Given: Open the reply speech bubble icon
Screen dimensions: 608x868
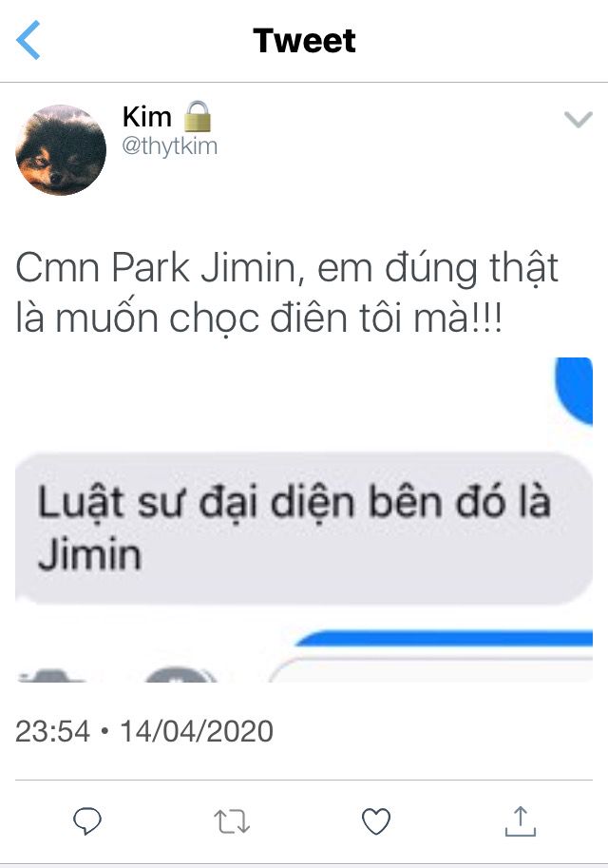Looking at the screenshot, I should point(87,820).
